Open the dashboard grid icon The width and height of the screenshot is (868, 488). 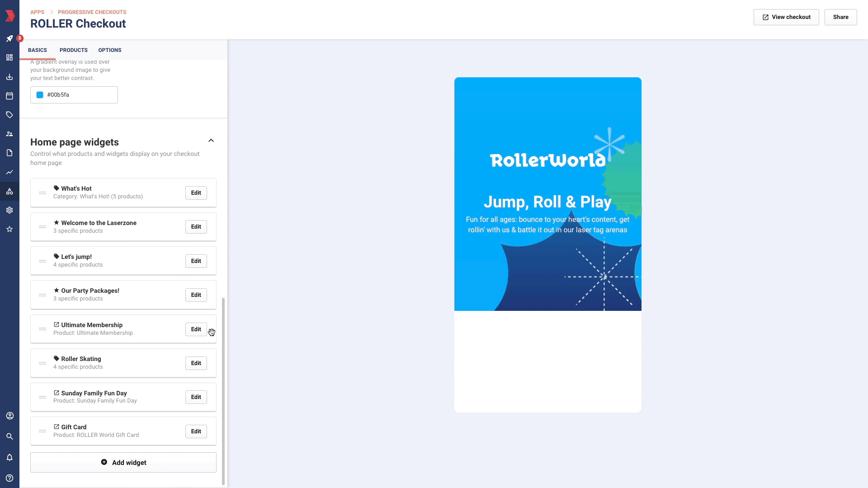click(9, 58)
